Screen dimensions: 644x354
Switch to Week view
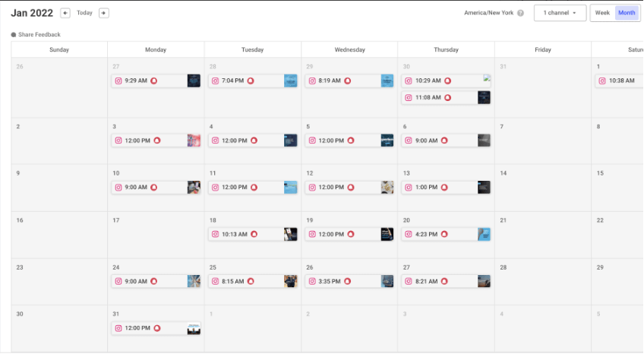point(602,13)
